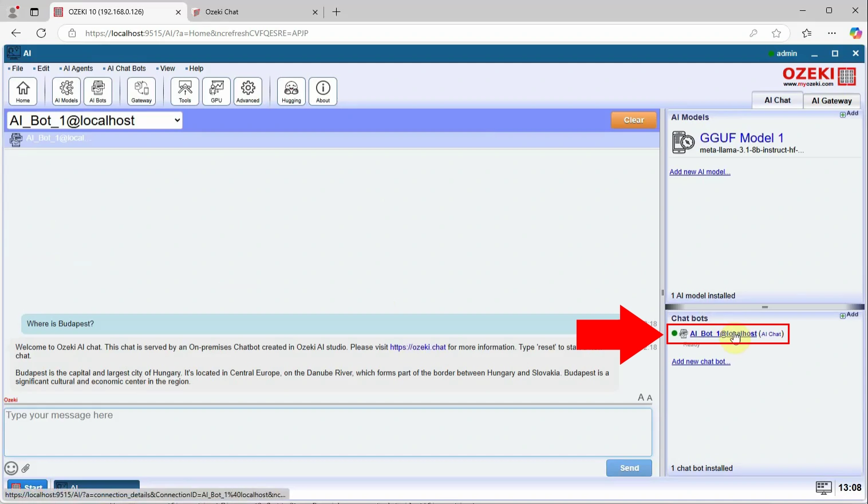Click the keyboard icon beside the clock
This screenshot has height=504, width=868.
(823, 487)
